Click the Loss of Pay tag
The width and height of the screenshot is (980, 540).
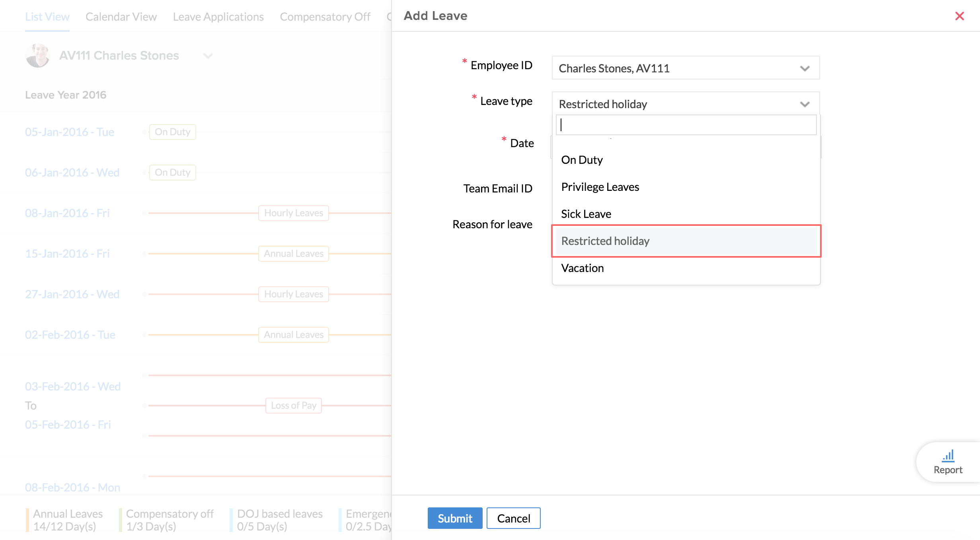(x=293, y=406)
